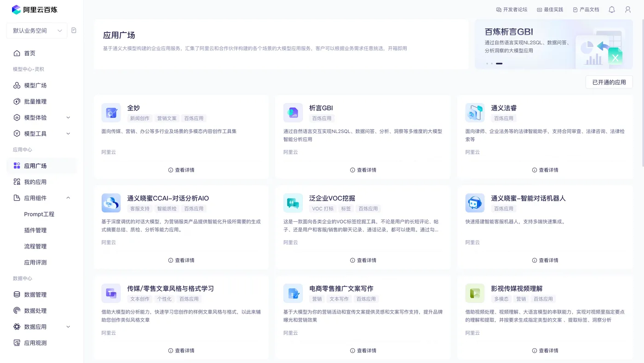Open notifications via the bell icon

coord(612,10)
